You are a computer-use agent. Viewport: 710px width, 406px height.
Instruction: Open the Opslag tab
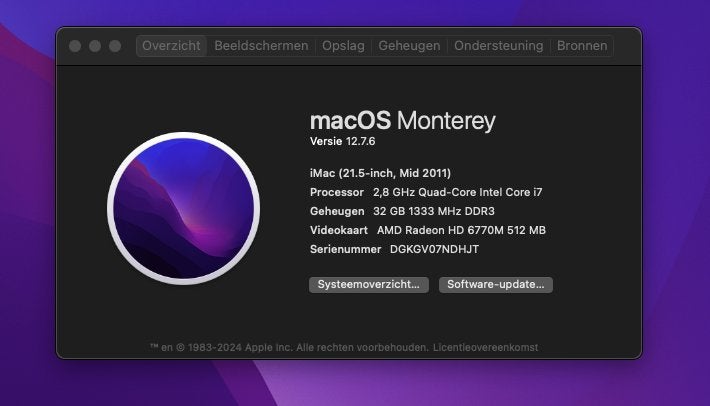click(x=343, y=46)
